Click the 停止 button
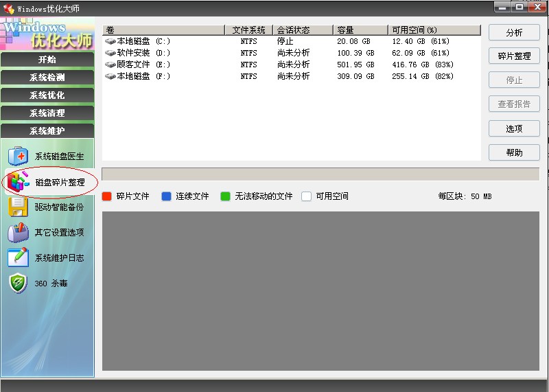Screen dimensions: 549x392 coord(514,80)
